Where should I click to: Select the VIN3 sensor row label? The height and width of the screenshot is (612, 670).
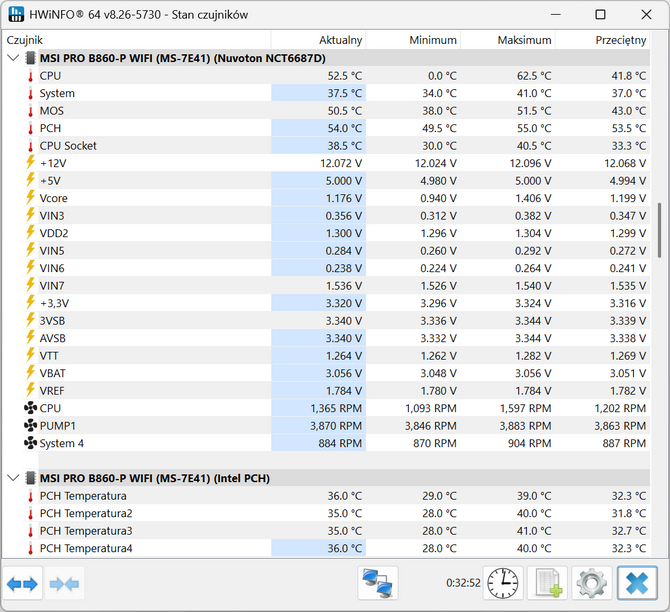click(x=52, y=216)
